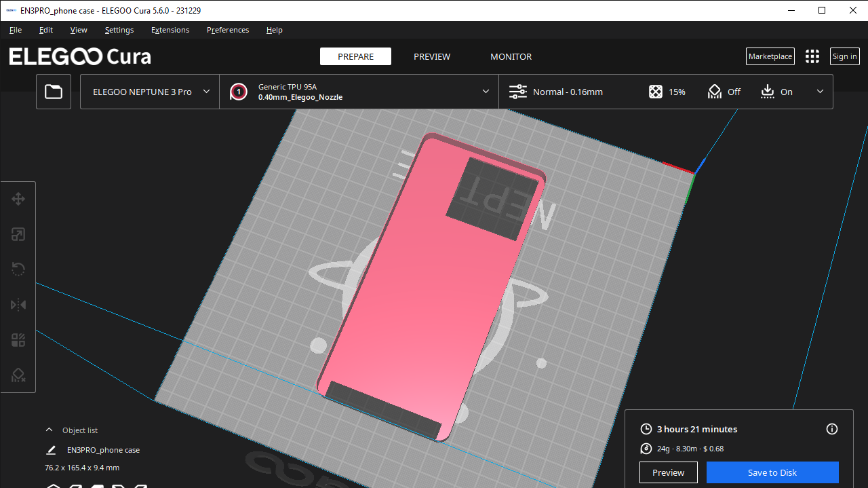Click the Normal - 0.16mm profile text

pyautogui.click(x=568, y=92)
